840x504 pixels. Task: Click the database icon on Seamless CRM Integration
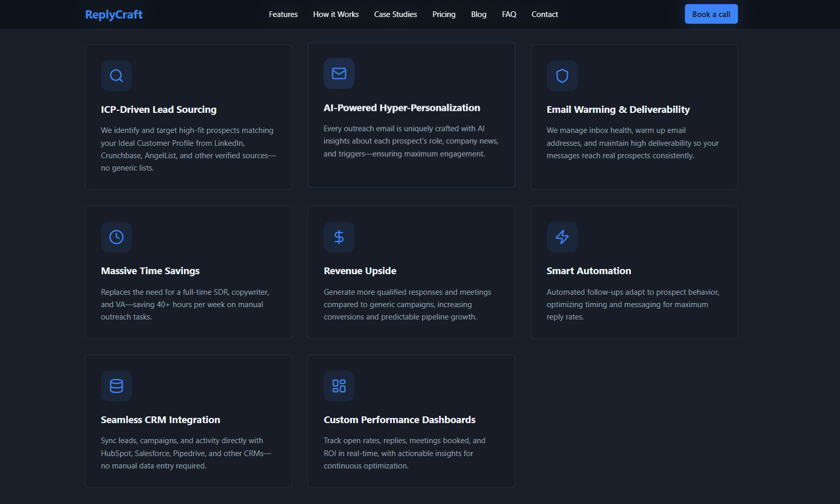(x=116, y=385)
